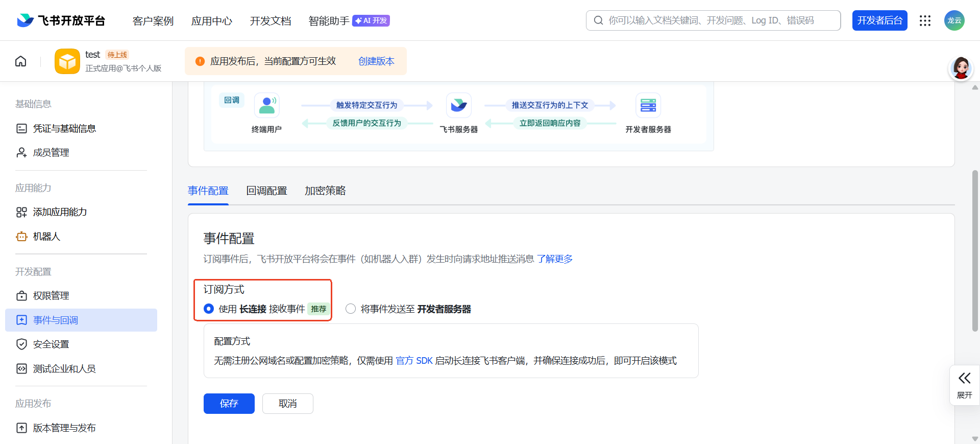Open the 官方 SDK link
The width and height of the screenshot is (980, 444).
[414, 361]
